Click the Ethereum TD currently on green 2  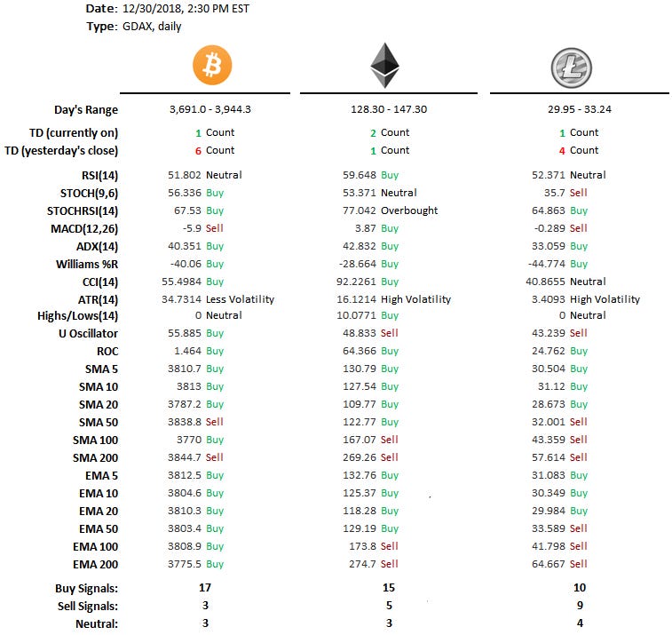(x=373, y=133)
